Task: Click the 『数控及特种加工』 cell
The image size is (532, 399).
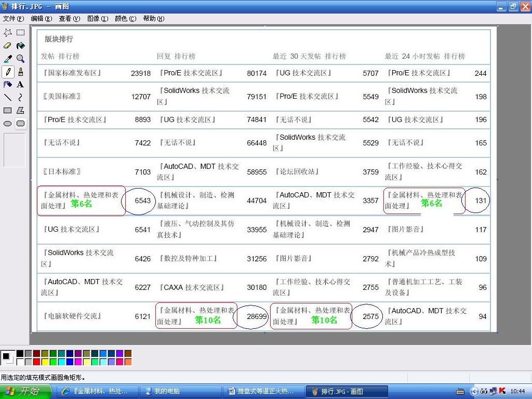Action: tap(188, 259)
